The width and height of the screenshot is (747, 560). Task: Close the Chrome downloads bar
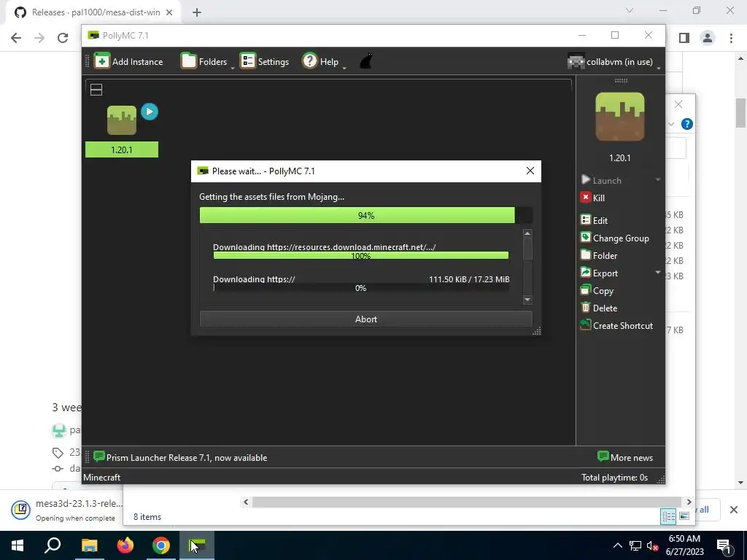coord(734,510)
